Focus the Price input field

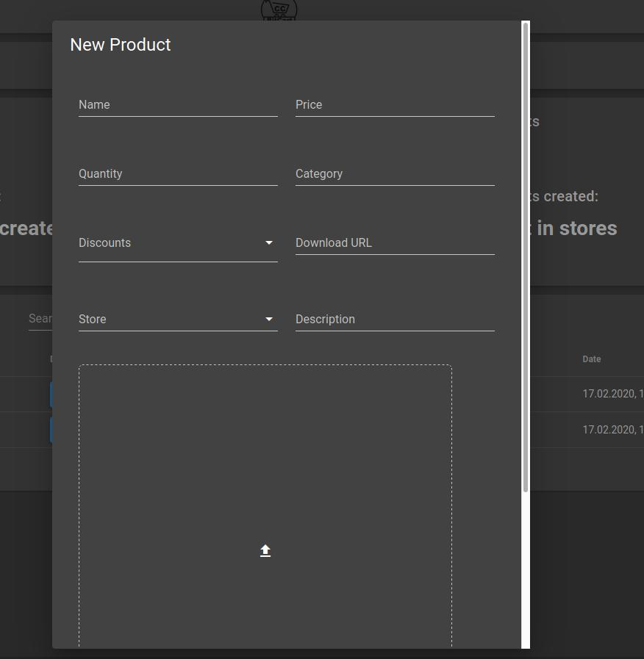point(395,105)
